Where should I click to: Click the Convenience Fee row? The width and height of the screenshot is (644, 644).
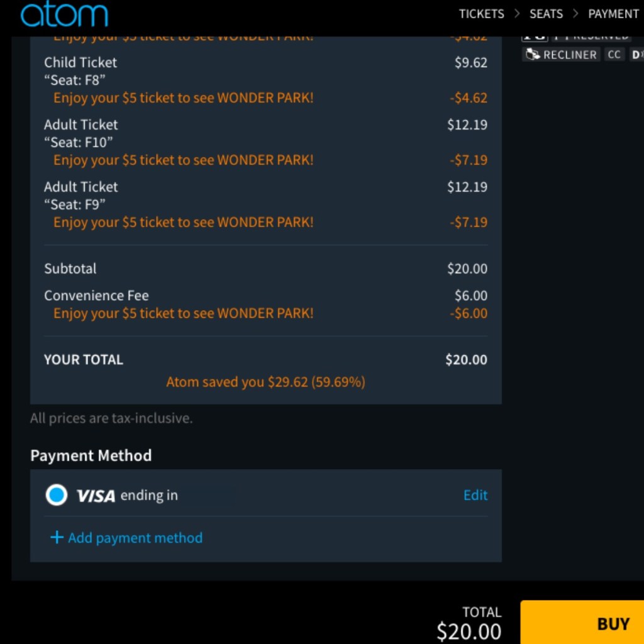(x=96, y=296)
